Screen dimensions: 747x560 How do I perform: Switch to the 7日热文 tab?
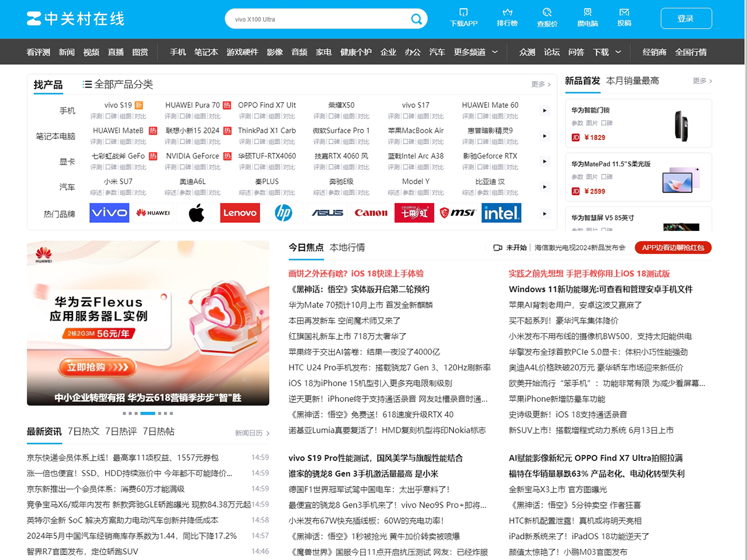[83, 432]
